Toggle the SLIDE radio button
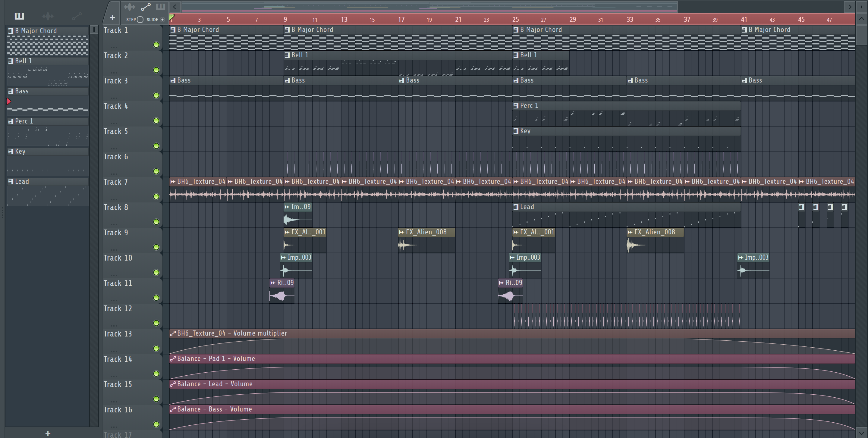The height and width of the screenshot is (438, 868). point(162,20)
